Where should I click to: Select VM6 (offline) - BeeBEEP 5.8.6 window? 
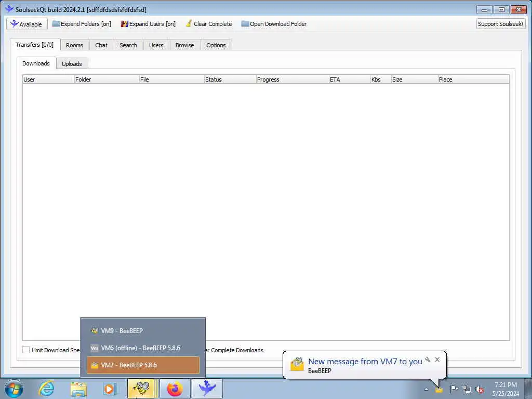coord(143,348)
